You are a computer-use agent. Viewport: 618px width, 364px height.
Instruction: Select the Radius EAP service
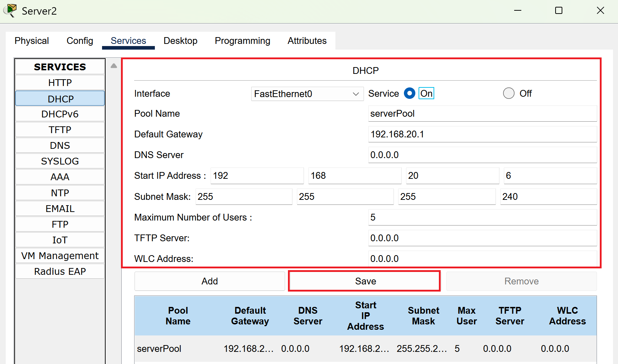pyautogui.click(x=60, y=272)
